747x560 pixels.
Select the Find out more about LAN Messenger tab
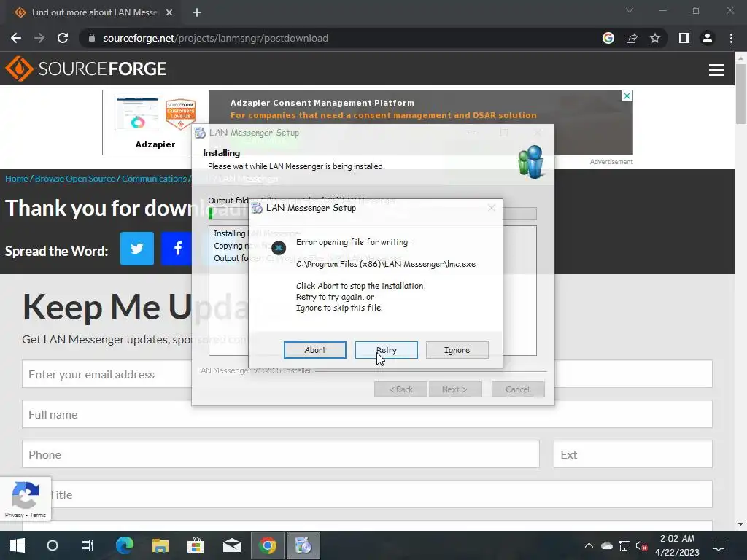pyautogui.click(x=94, y=12)
